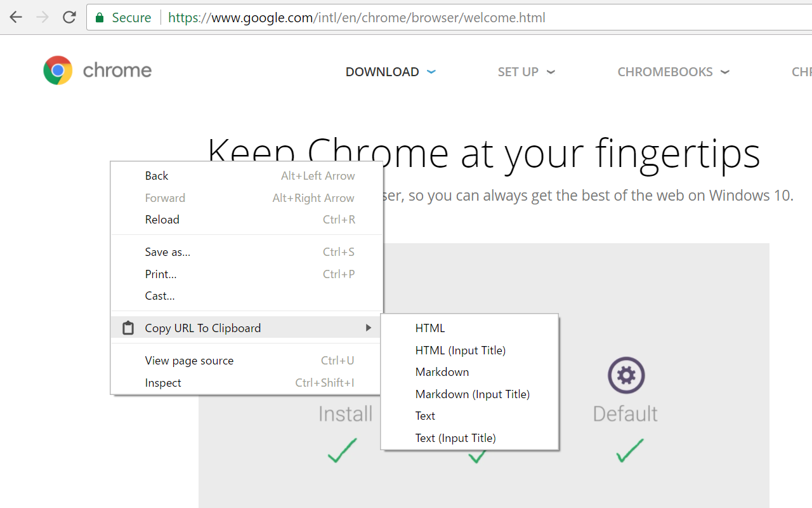Select Cast... from the context menu
Screen dimensions: 812x508
[247, 296]
